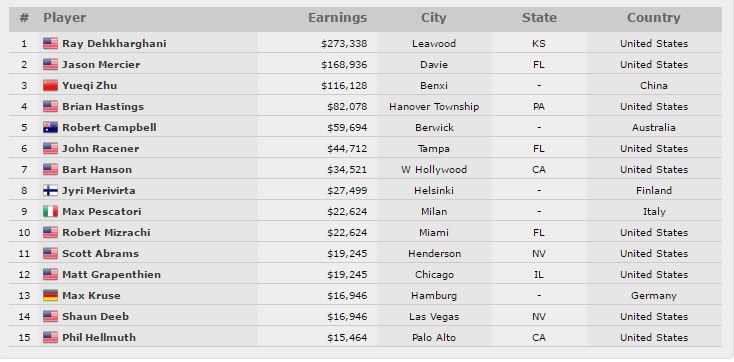Open Jason Mercier's player profile
Screen dimensions: 734x362
point(101,65)
